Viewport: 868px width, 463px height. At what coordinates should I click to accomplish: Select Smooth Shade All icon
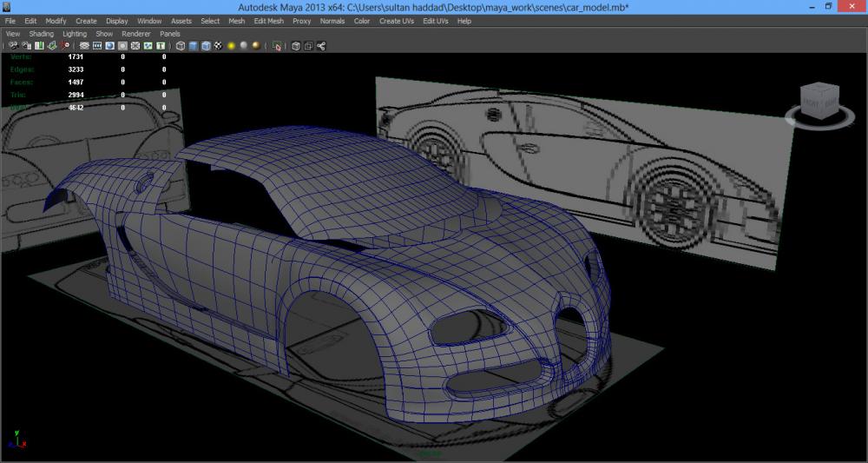point(193,45)
